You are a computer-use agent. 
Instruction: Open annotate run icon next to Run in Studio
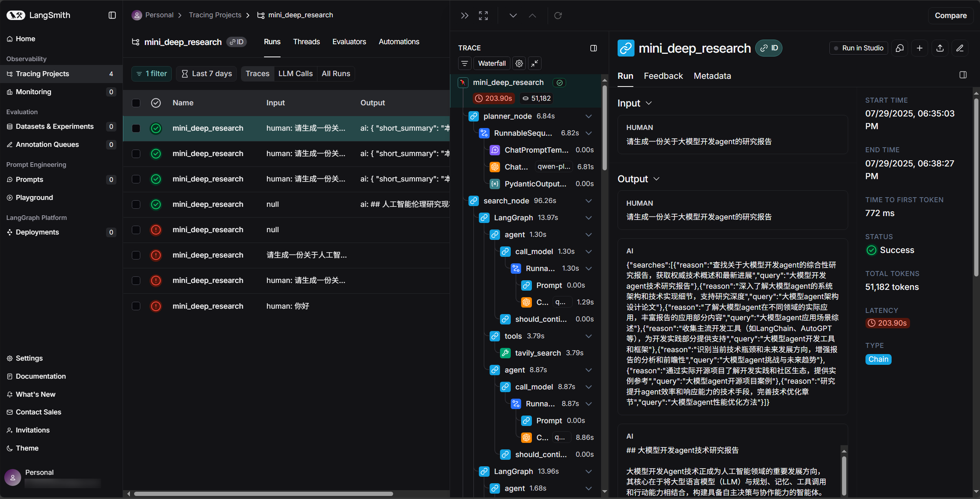(900, 48)
